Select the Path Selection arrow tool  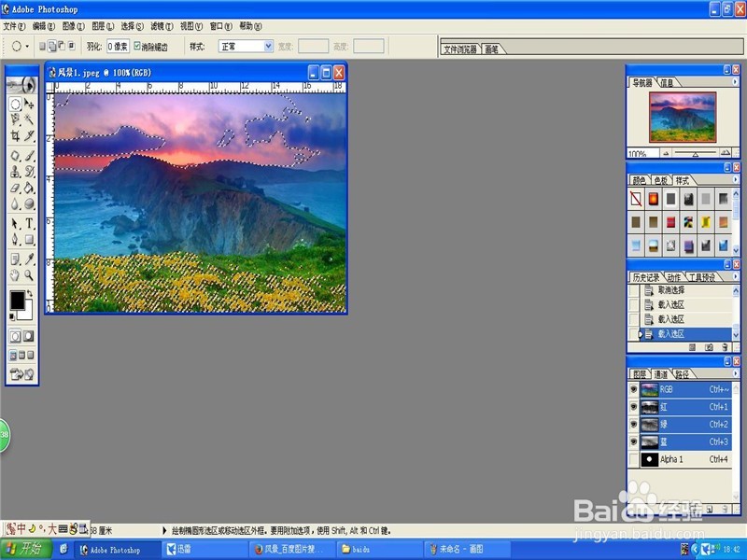click(15, 223)
